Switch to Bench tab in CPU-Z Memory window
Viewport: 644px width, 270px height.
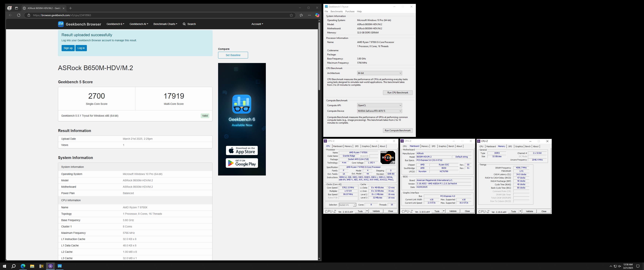(x=528, y=146)
